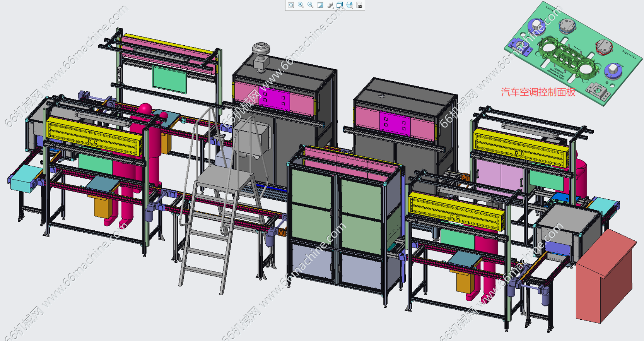Select the signal beacon atop the gray enclosure

point(261,57)
